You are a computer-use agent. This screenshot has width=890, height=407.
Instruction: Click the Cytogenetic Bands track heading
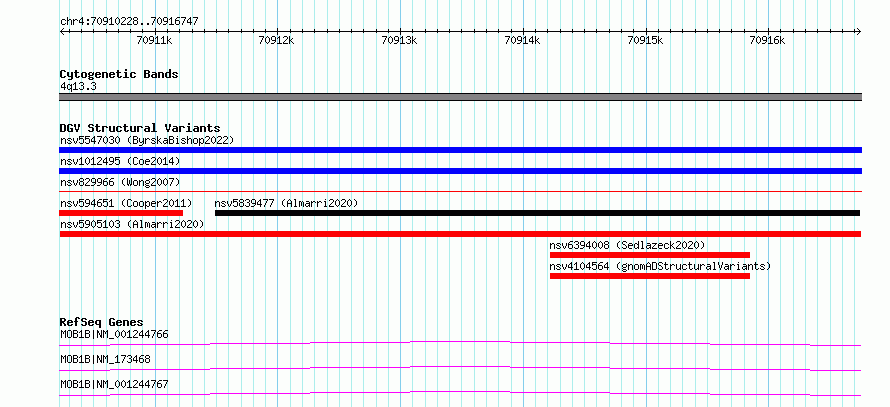pos(119,74)
